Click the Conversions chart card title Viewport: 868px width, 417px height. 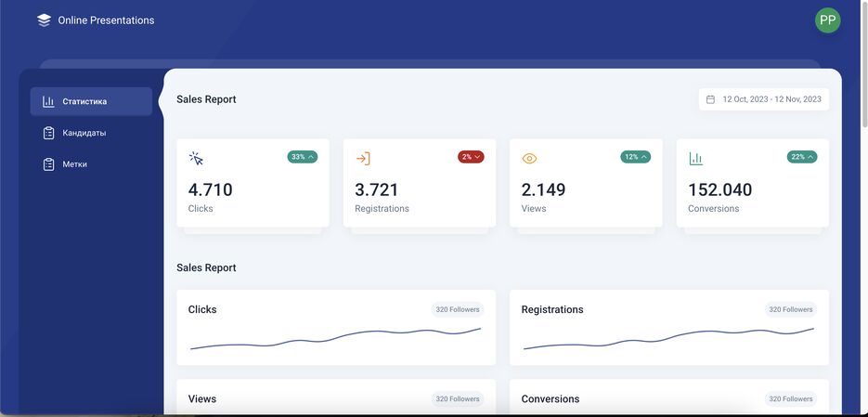[x=551, y=398]
